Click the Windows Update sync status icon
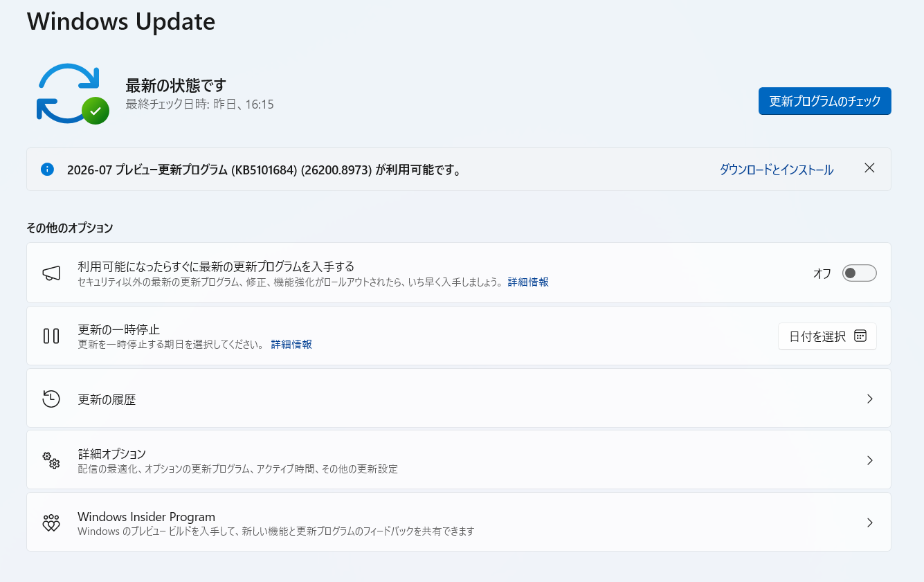924x582 pixels. click(73, 94)
